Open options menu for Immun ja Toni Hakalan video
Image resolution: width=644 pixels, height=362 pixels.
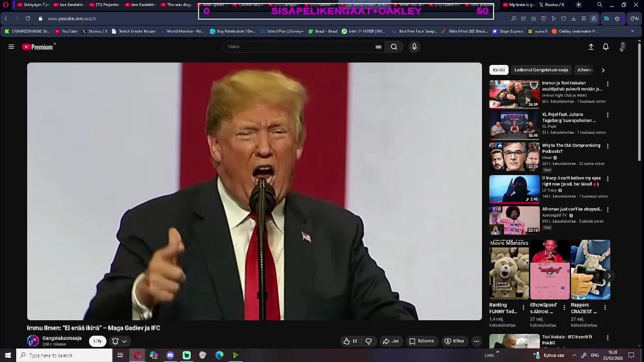tap(608, 84)
